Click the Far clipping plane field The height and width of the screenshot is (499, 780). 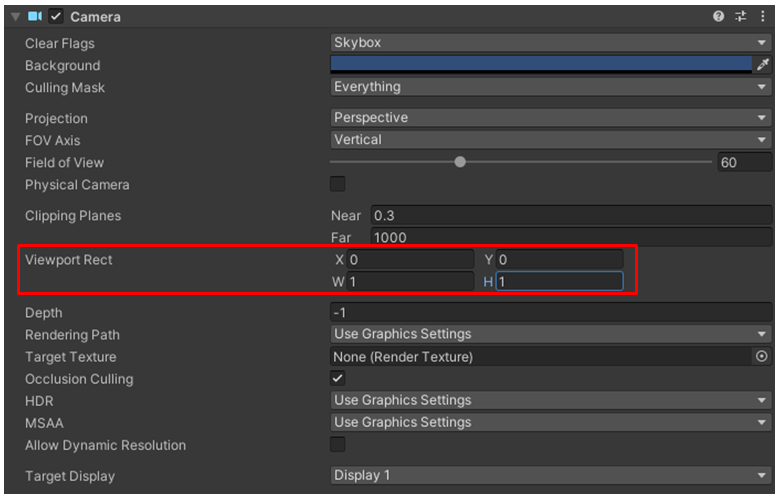(571, 237)
